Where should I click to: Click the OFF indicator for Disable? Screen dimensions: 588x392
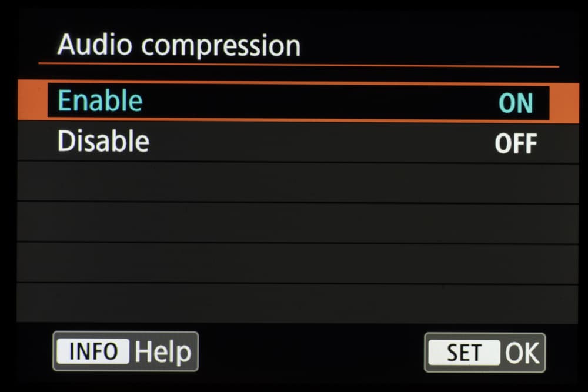pos(516,143)
